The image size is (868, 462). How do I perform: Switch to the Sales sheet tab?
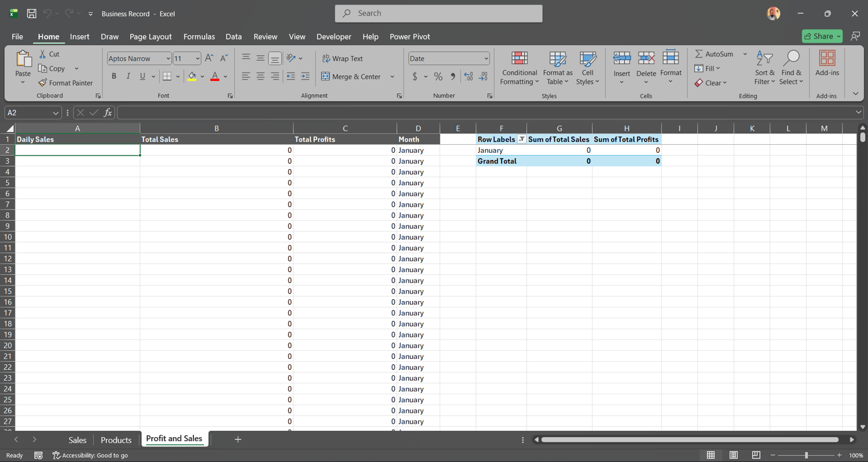click(x=78, y=440)
